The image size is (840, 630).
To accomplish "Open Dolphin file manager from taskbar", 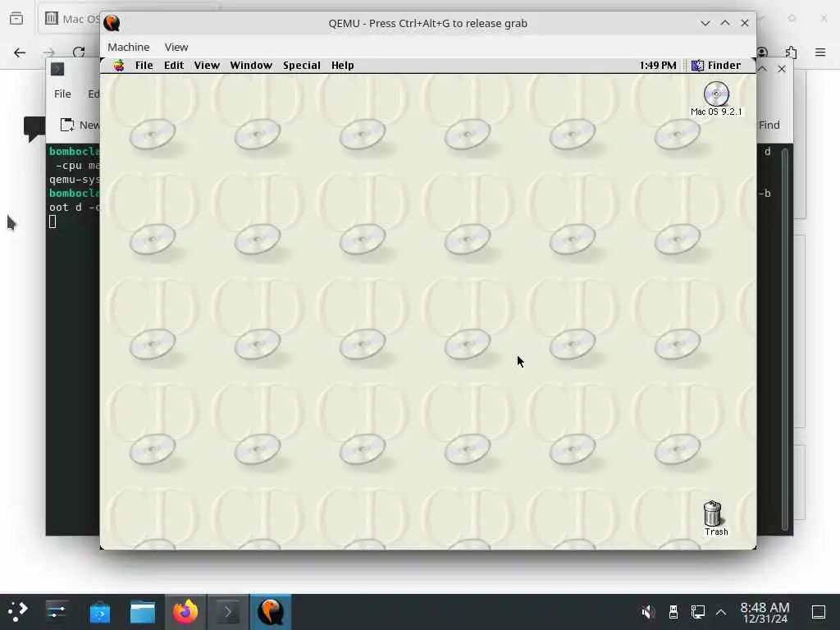I will coord(143,612).
